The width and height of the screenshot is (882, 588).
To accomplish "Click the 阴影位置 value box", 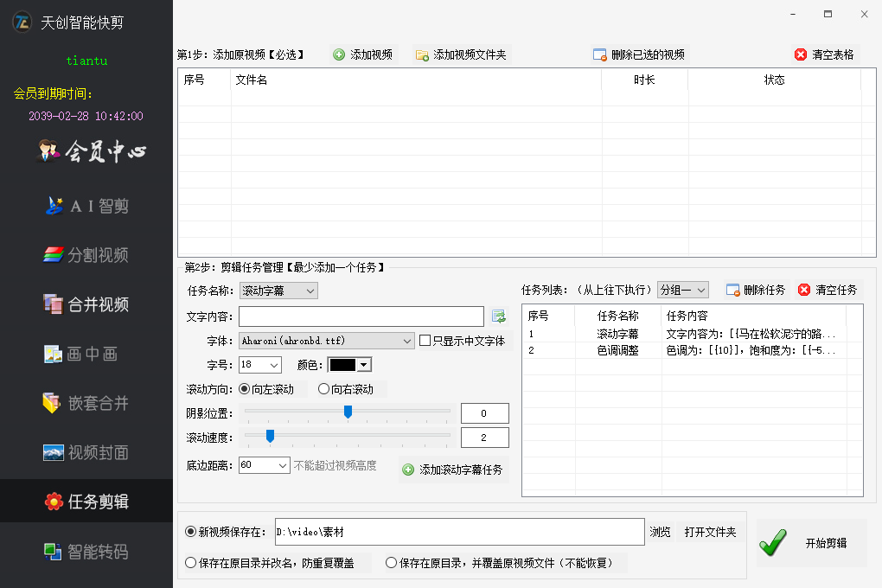I will click(485, 413).
